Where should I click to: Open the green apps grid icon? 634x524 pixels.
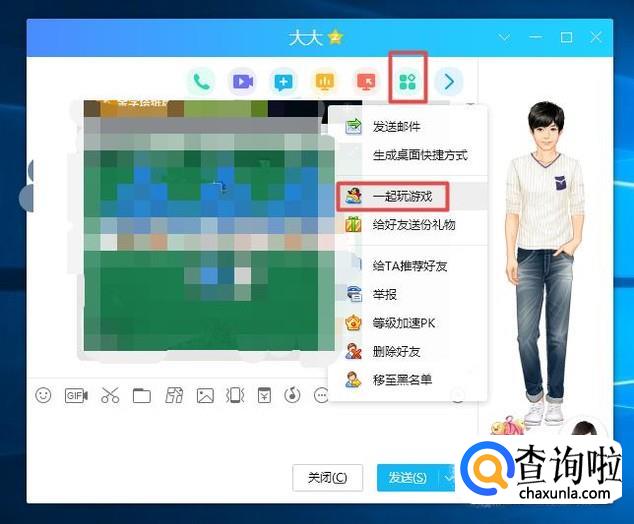[x=408, y=81]
